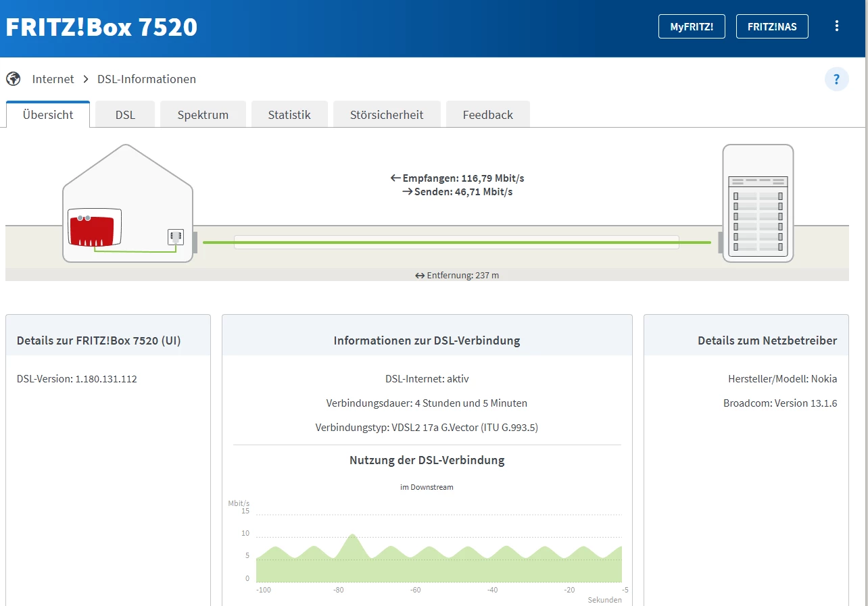Screen dimensions: 868x606
Task: Click the Senden: 46,71 Mbit/s value
Action: point(458,192)
